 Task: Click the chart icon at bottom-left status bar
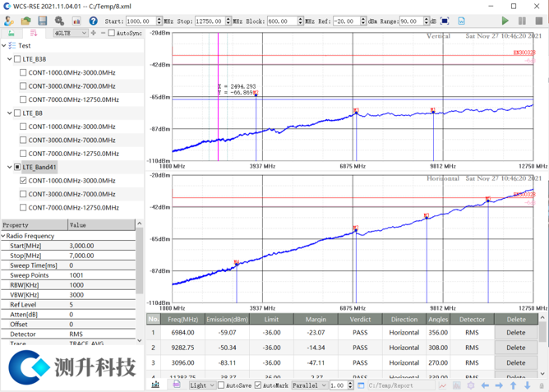(155, 385)
